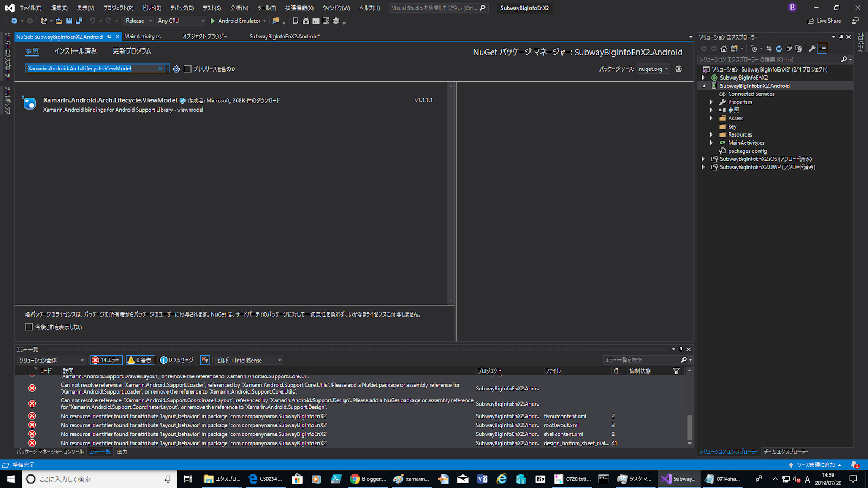Collapse the SubwayBigInfoEnX2.Android project node
The width and height of the screenshot is (868, 488).
[704, 86]
